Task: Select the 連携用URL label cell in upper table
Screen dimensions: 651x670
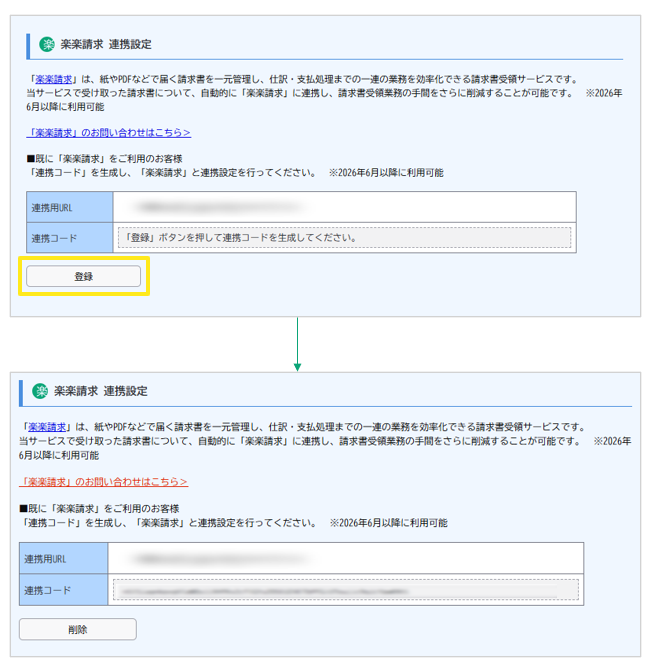Action: pos(70,207)
